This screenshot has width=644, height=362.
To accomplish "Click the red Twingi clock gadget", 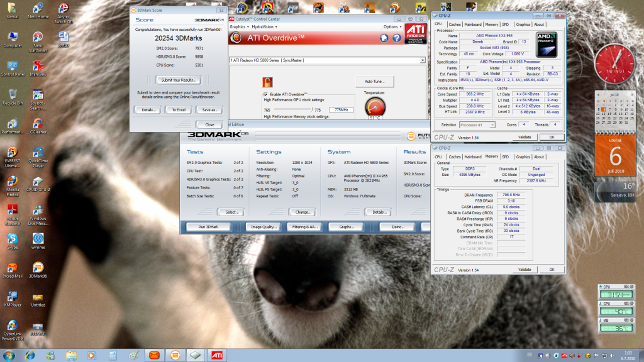I will coord(615,64).
